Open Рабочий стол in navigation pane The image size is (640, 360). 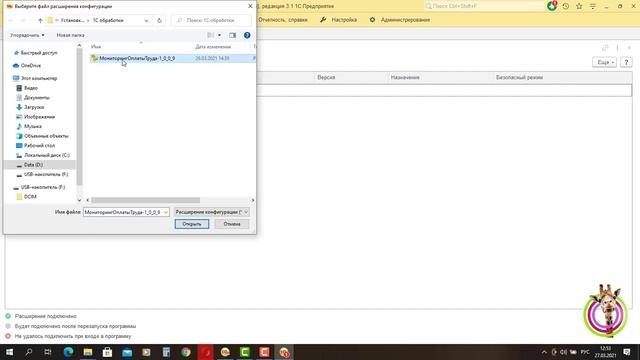[x=39, y=145]
